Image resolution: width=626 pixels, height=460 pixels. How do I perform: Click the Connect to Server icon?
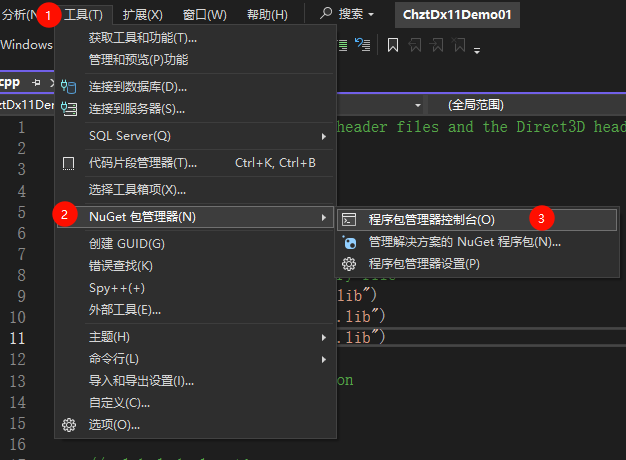[x=69, y=108]
